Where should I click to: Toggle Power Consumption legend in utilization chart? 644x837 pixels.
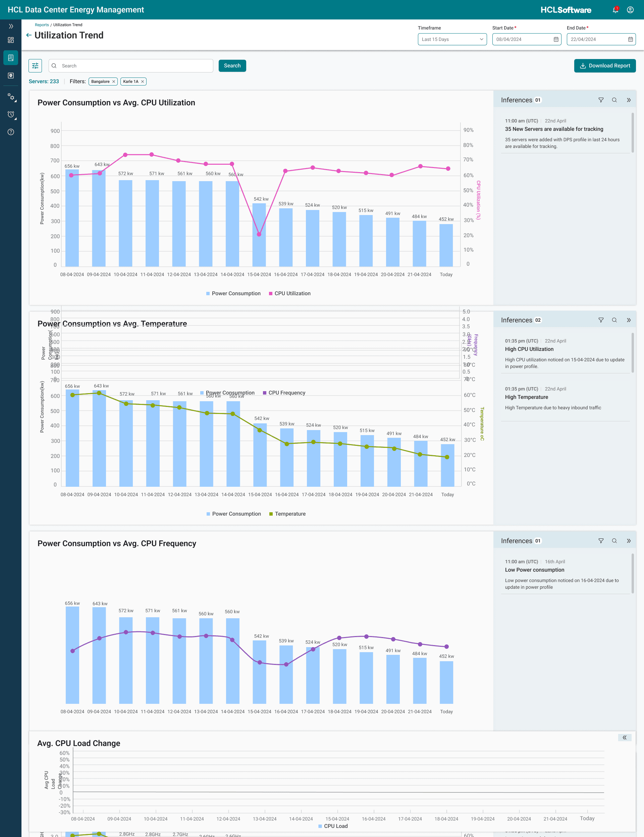(233, 294)
